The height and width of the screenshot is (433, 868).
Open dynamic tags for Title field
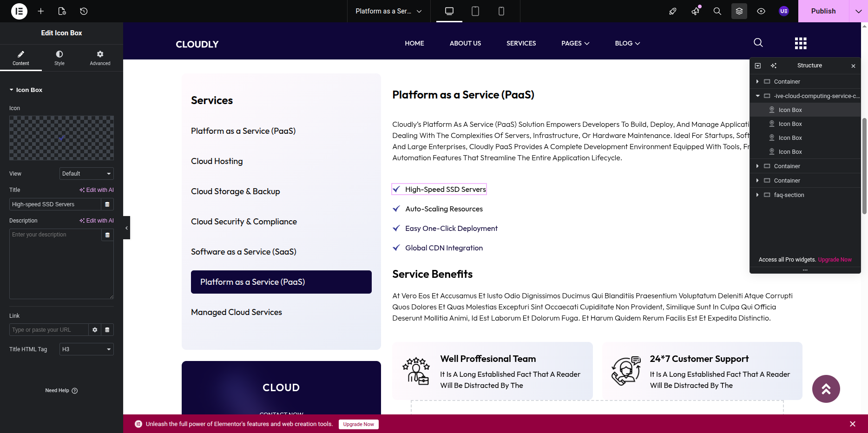tap(107, 204)
